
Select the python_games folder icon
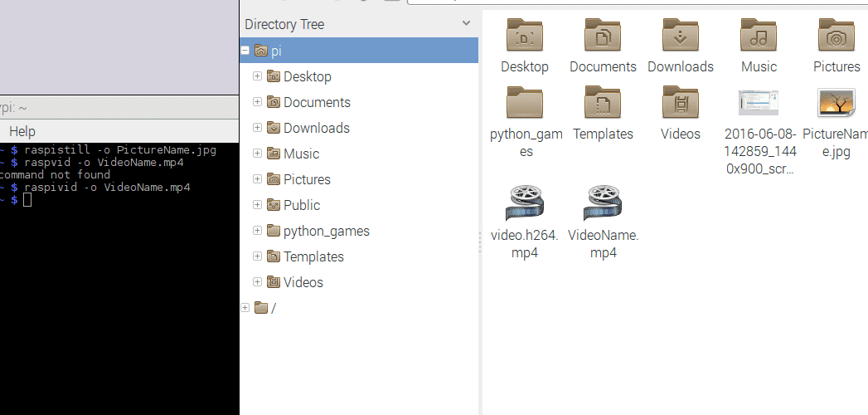[x=524, y=104]
